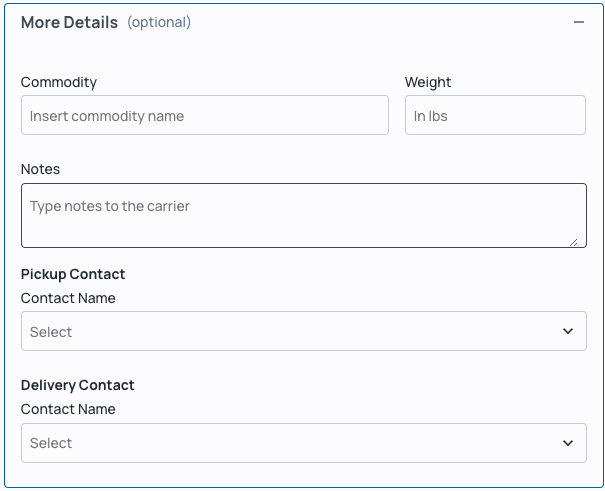Click the Weight field label
The width and height of the screenshot is (605, 491).
(x=428, y=82)
